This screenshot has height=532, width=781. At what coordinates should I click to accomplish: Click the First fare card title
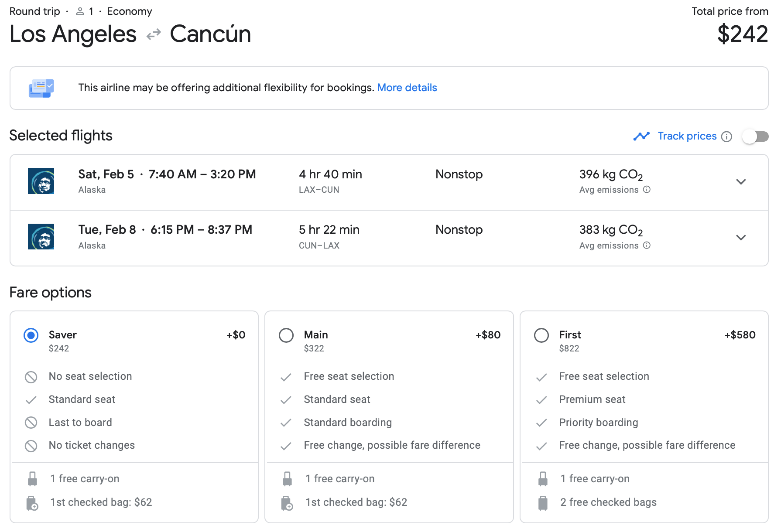point(570,335)
